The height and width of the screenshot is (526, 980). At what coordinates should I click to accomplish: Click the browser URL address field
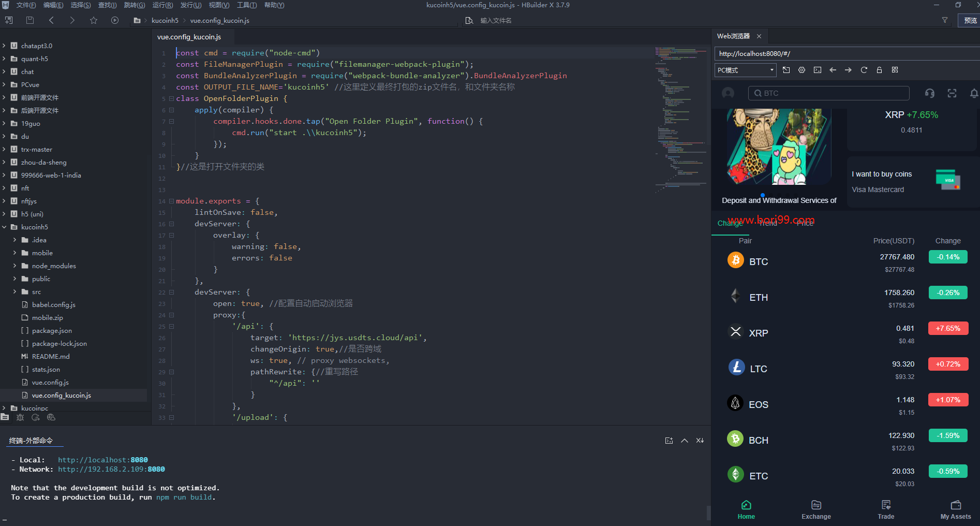point(847,53)
